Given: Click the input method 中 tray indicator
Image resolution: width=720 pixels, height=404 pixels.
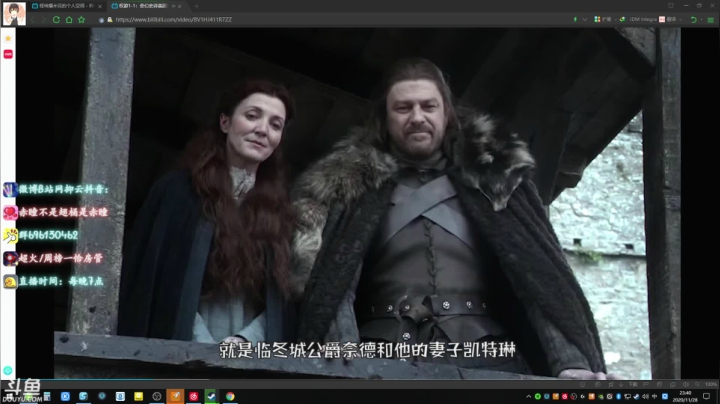Looking at the screenshot, I should [x=654, y=397].
